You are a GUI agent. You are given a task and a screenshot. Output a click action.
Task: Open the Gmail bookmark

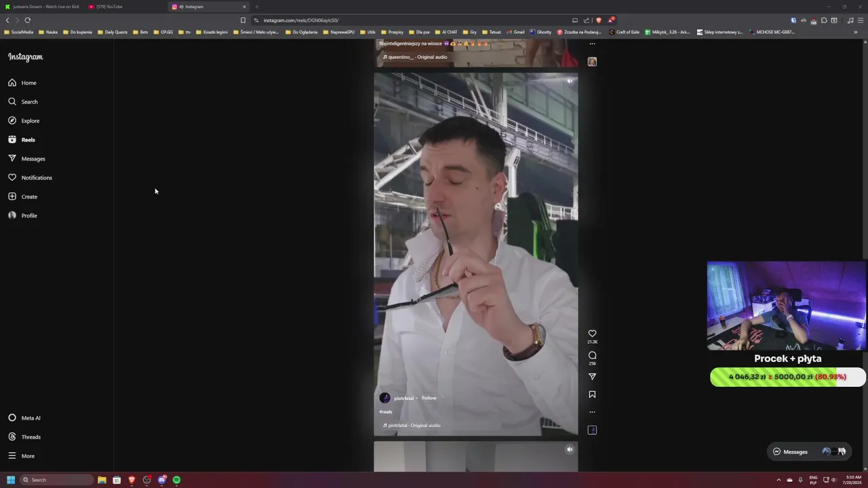click(515, 32)
